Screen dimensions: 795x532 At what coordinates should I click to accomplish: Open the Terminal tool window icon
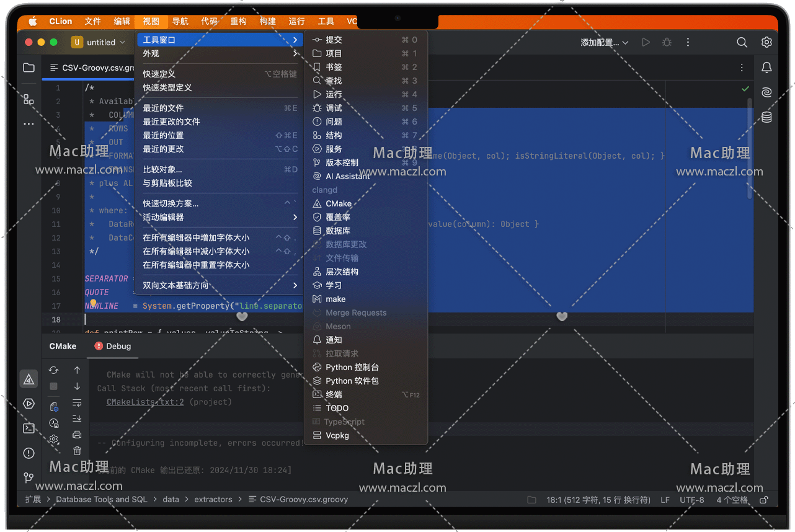click(x=29, y=428)
